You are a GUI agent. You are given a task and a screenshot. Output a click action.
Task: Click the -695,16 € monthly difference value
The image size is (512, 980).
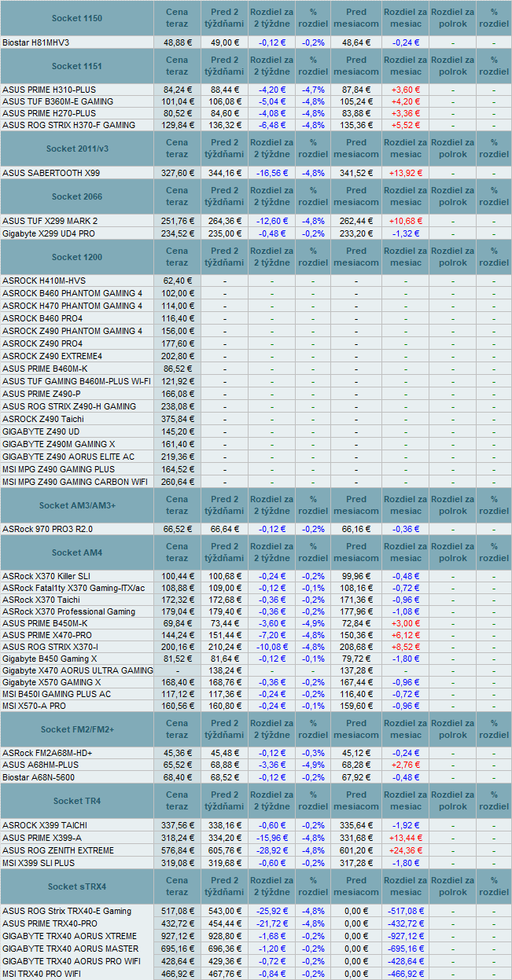click(x=405, y=949)
